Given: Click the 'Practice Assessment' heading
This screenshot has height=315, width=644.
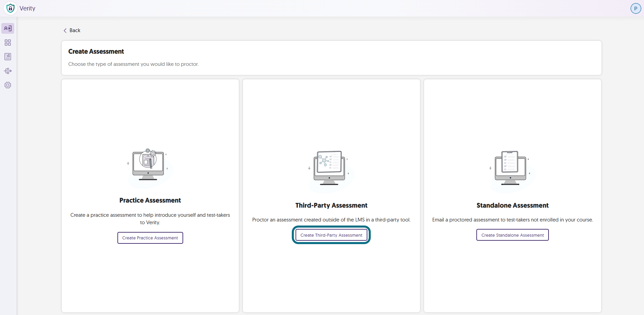Looking at the screenshot, I should click(150, 200).
